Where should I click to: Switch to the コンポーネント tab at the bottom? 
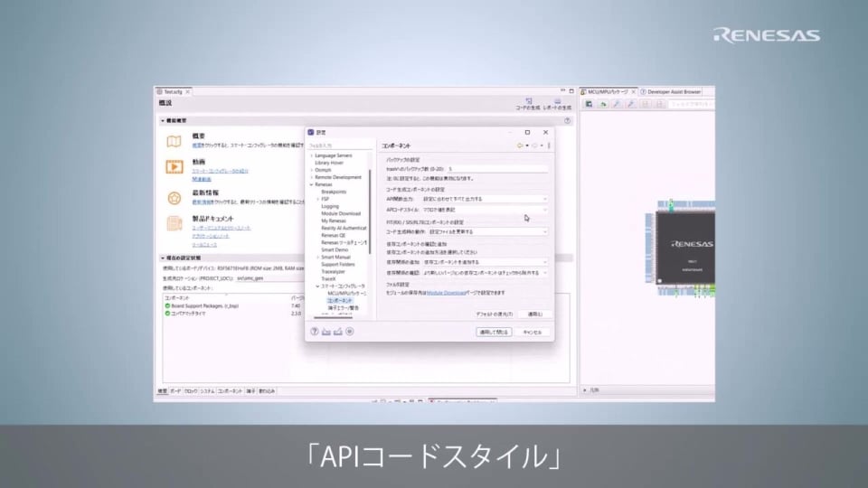pos(230,391)
